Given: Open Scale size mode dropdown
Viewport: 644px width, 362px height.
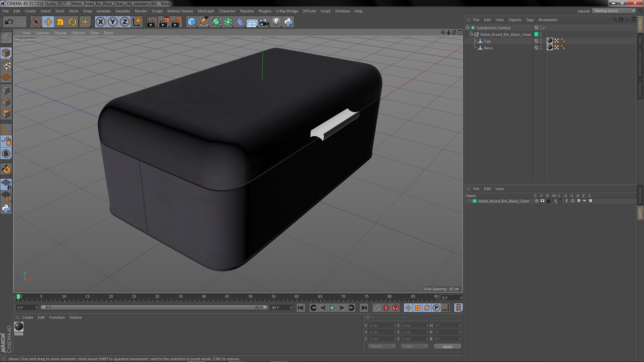Looking at the screenshot, I should (x=415, y=347).
